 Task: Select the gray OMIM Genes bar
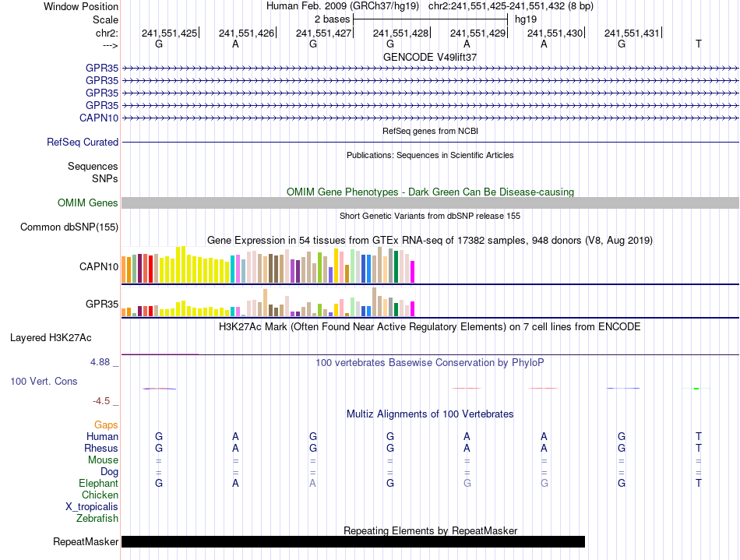[x=430, y=203]
